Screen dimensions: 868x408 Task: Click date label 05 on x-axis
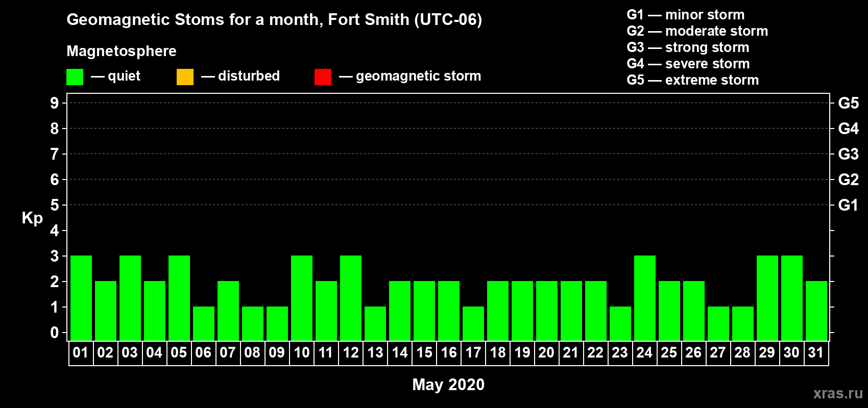click(x=179, y=353)
